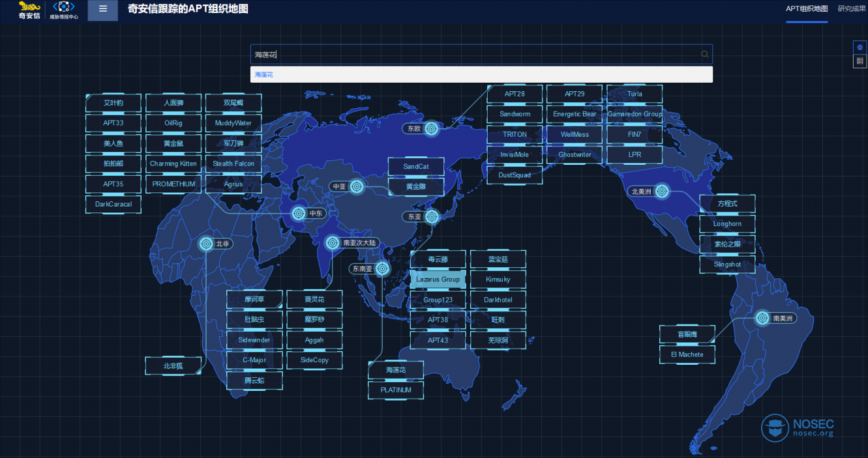Select the APT28 group card

click(x=515, y=94)
